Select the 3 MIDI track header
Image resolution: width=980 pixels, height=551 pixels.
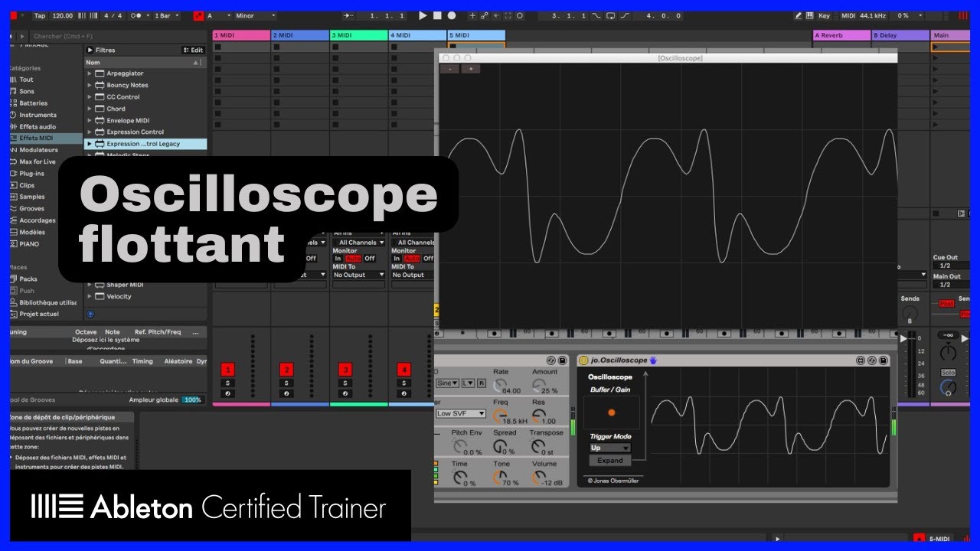pyautogui.click(x=359, y=35)
